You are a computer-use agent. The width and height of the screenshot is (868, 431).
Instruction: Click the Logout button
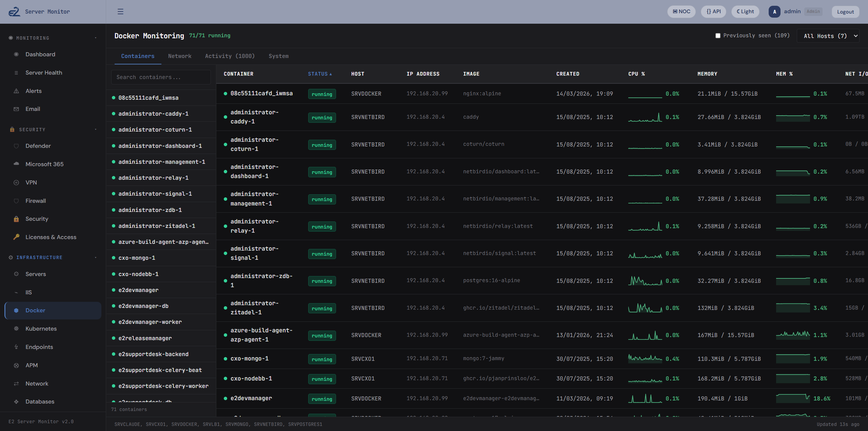point(845,11)
